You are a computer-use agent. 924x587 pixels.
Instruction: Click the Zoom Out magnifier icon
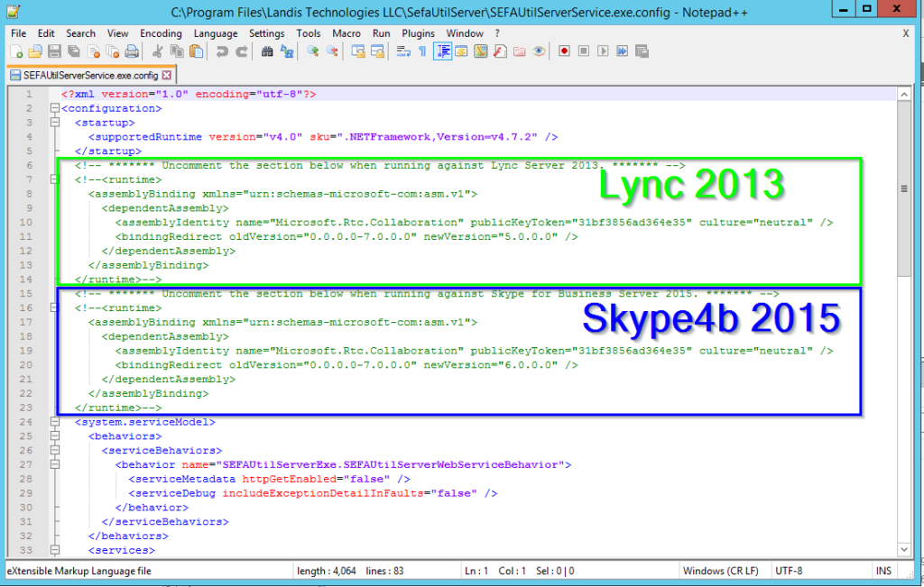click(332, 51)
